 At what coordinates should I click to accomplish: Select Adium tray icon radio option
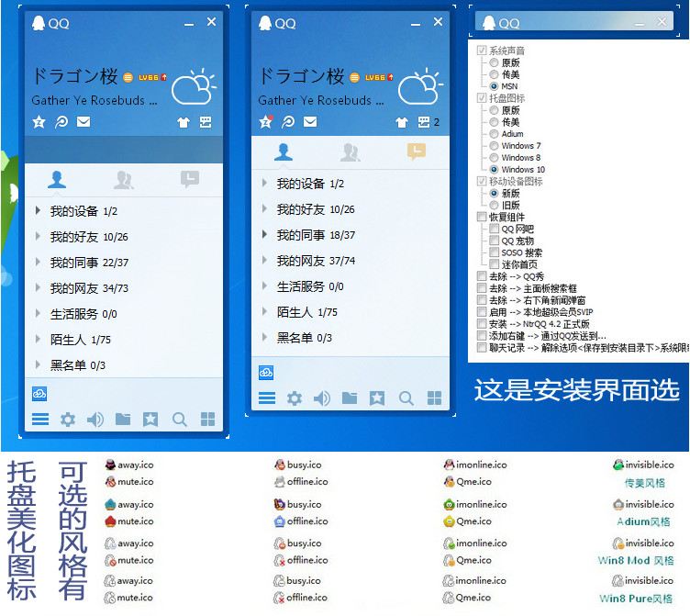tap(494, 134)
